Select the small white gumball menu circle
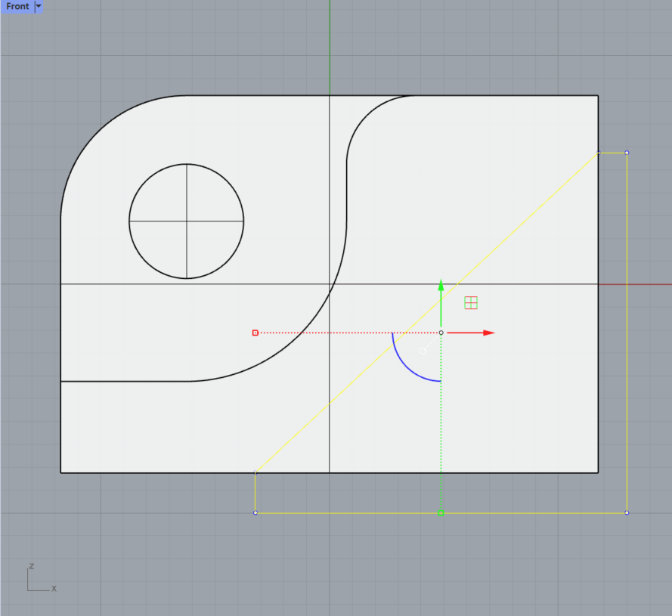The image size is (672, 616). 423,351
